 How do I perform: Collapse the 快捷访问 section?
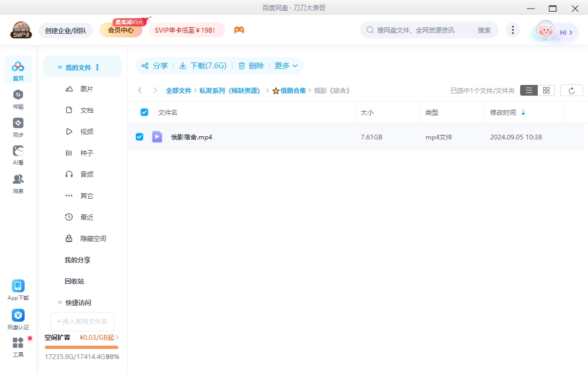[59, 302]
